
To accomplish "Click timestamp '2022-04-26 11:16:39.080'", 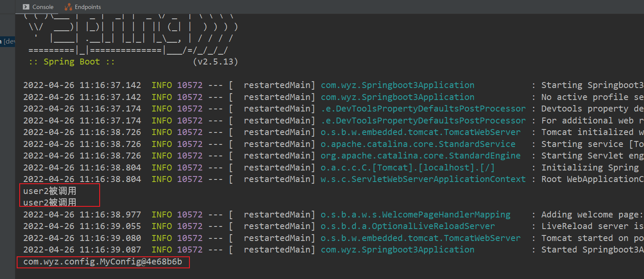I will 82,238.
